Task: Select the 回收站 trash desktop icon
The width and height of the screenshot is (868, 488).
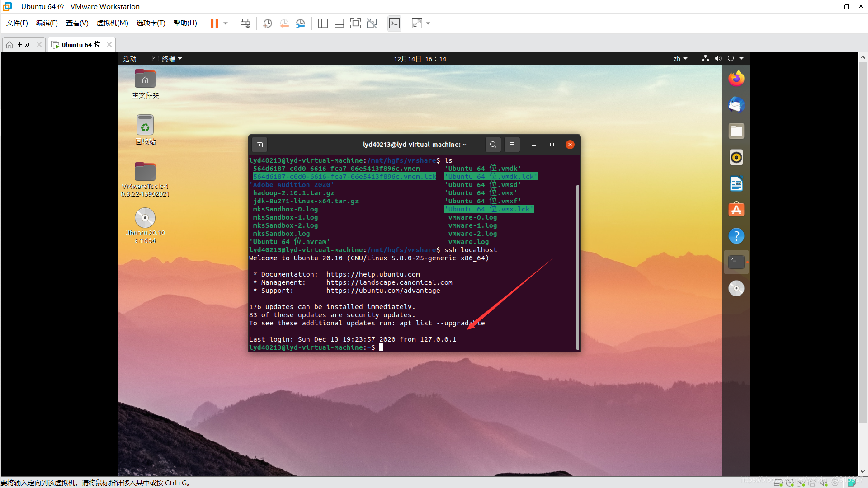Action: [145, 130]
